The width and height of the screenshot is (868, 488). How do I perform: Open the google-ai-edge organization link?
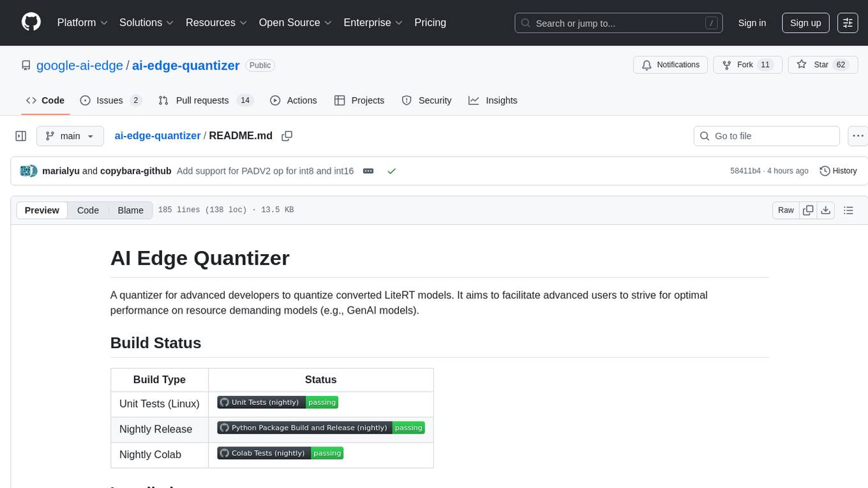(x=80, y=65)
